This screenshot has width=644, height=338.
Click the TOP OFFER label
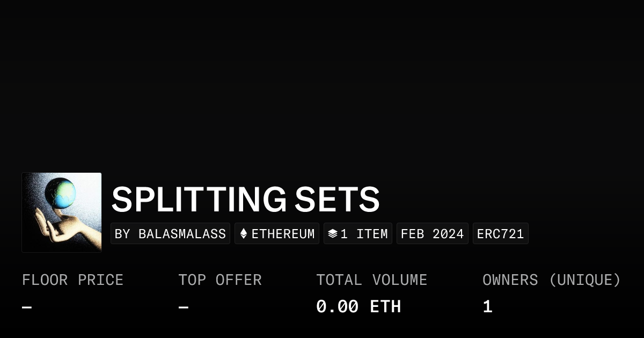pos(219,280)
